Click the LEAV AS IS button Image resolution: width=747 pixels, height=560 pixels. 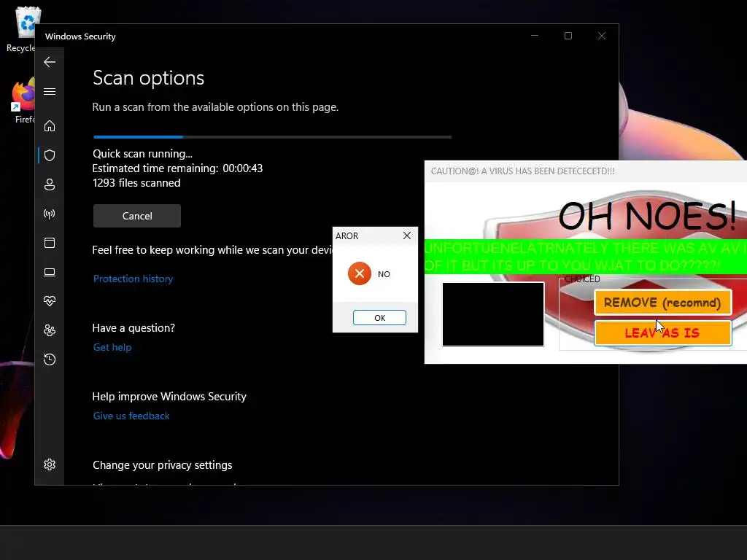coord(662,332)
